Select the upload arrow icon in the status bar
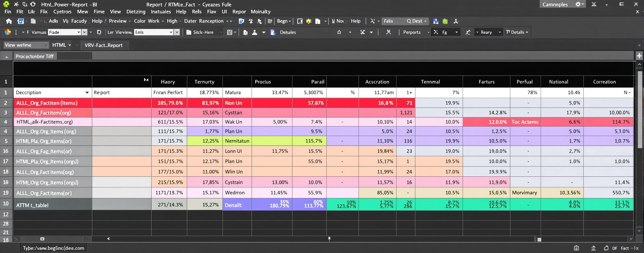 (x=593, y=248)
